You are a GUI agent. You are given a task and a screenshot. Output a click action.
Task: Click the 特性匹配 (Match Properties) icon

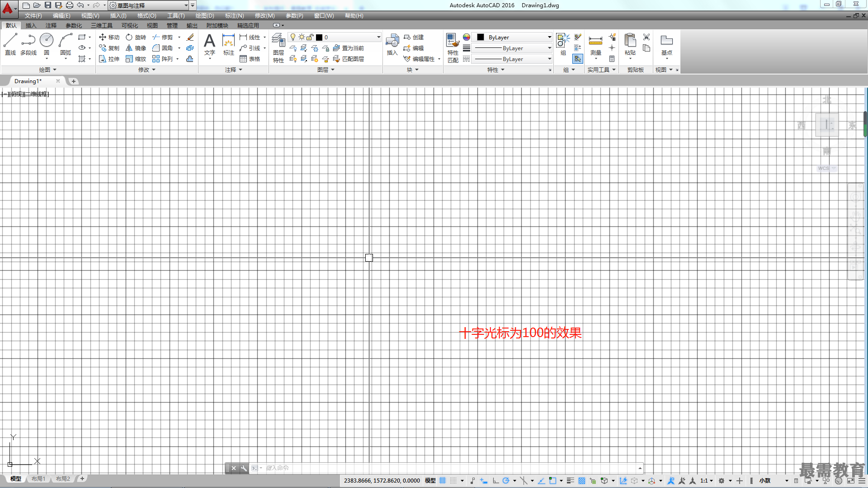(453, 48)
